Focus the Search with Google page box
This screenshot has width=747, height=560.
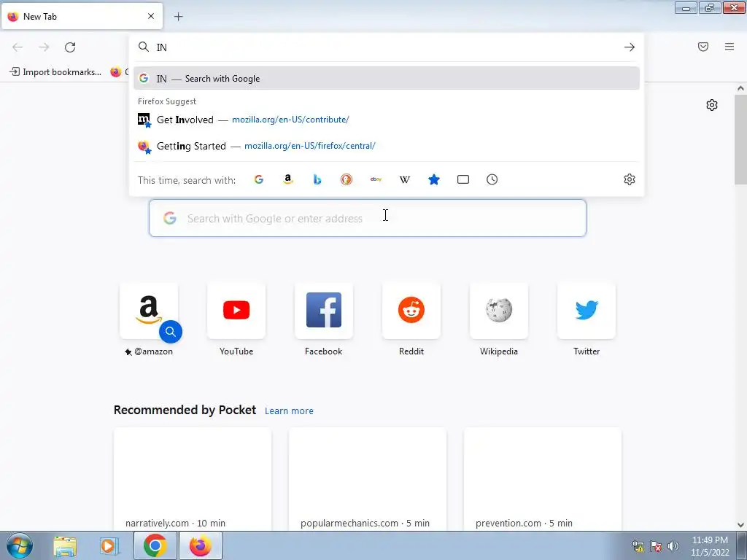point(368,218)
